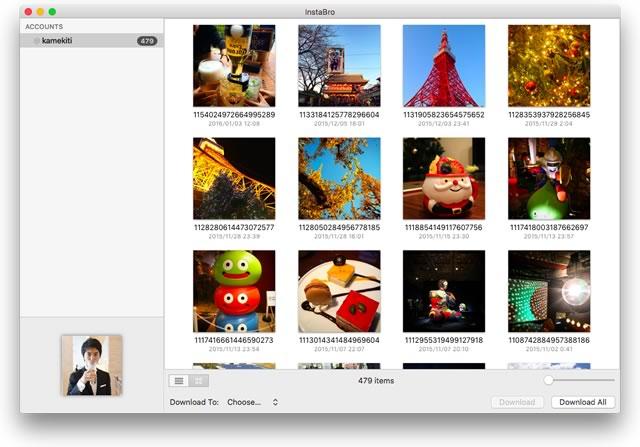Screen dimensions: 640x447
Task: Select the stacked slime tower thumbnail
Action: pos(234,291)
